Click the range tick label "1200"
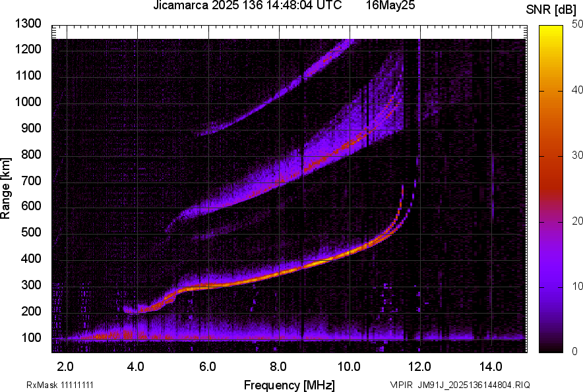This screenshot has height=392, width=583. pos(28,49)
